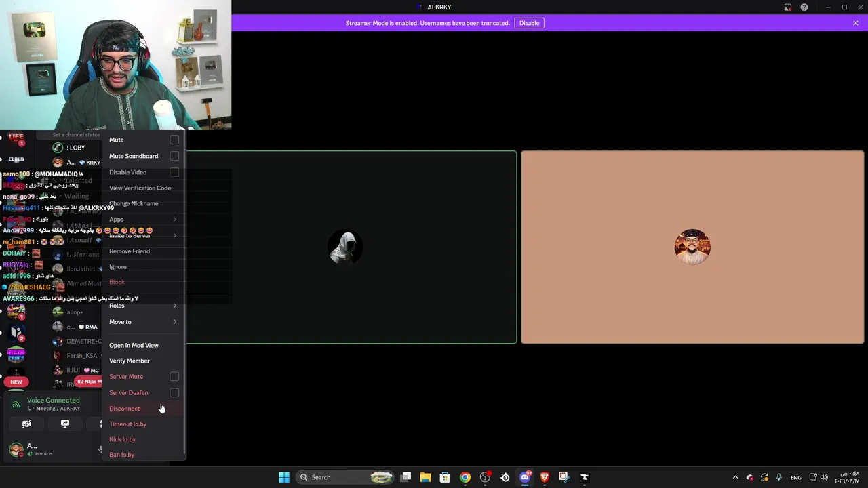Open MEMO CRAFT server icon
This screenshot has width=868, height=488.
16,356
